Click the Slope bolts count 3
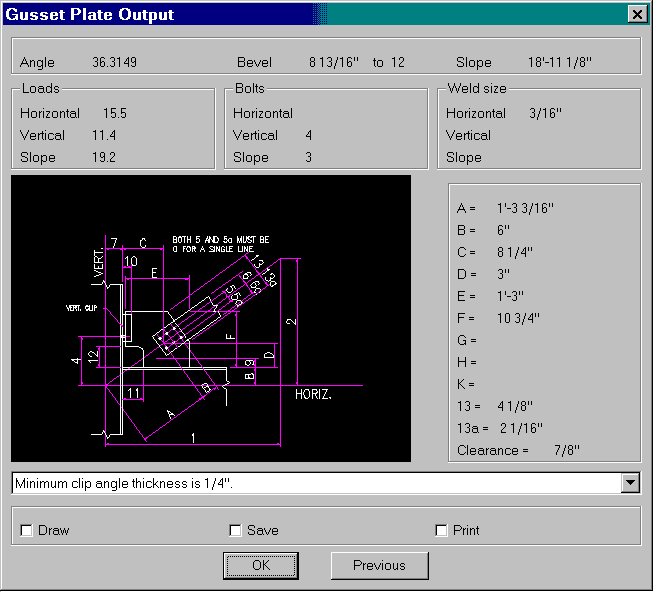 click(x=309, y=157)
